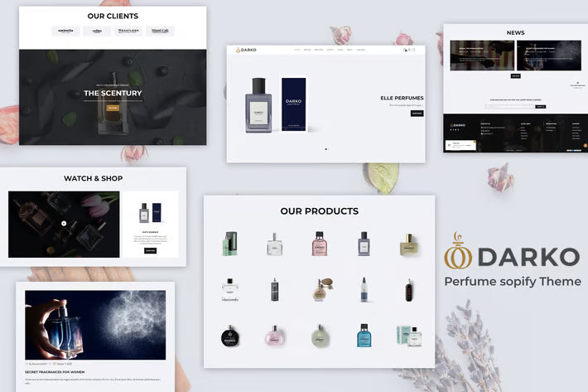Open the teal blue perfume bottle product
This screenshot has height=392, width=588.
(x=364, y=336)
